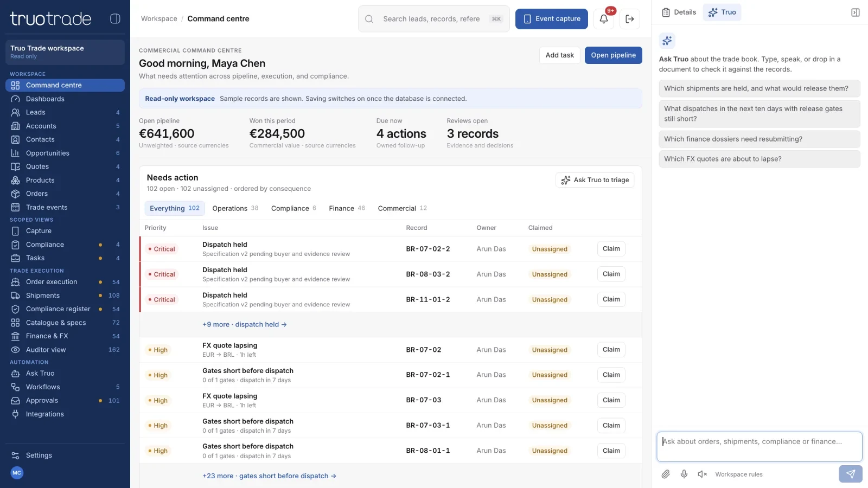Claim the BR-07-02-2 dispatch held issue
This screenshot has width=868, height=488.
611,249
